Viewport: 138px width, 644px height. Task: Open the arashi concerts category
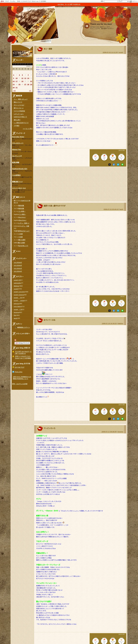pos(19,292)
